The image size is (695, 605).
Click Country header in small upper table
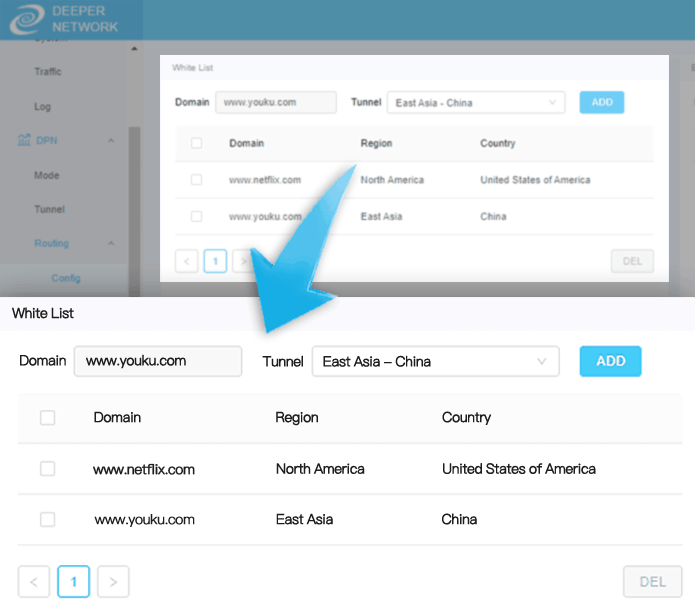tap(498, 143)
